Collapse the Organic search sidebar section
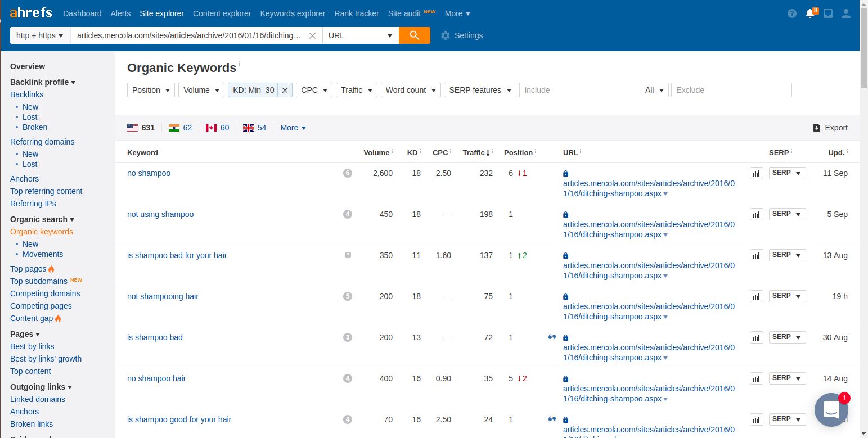This screenshot has height=438, width=868. coord(42,219)
